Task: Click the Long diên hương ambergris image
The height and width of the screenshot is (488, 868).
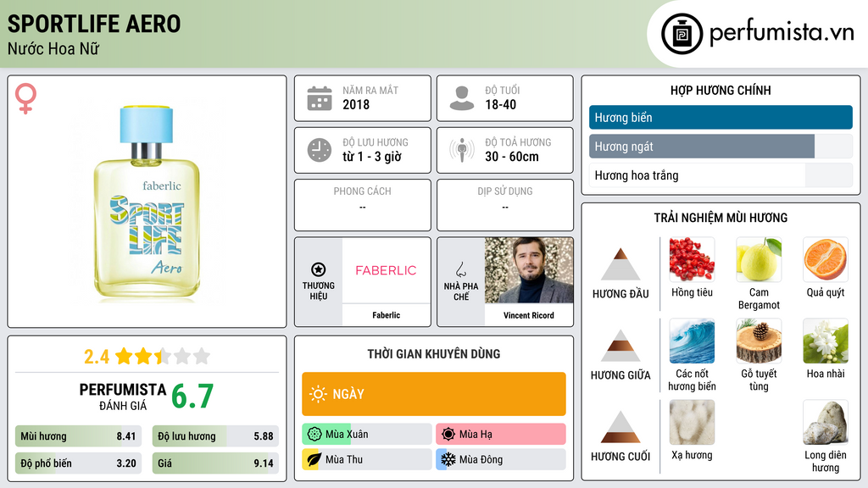Action: tap(826, 422)
